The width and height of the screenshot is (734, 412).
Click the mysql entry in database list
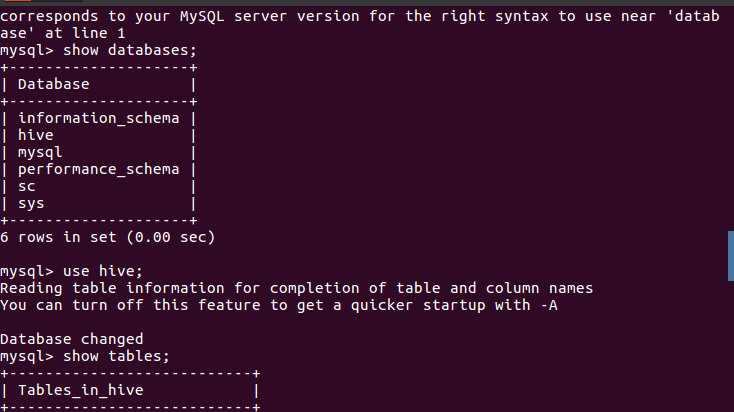click(40, 152)
